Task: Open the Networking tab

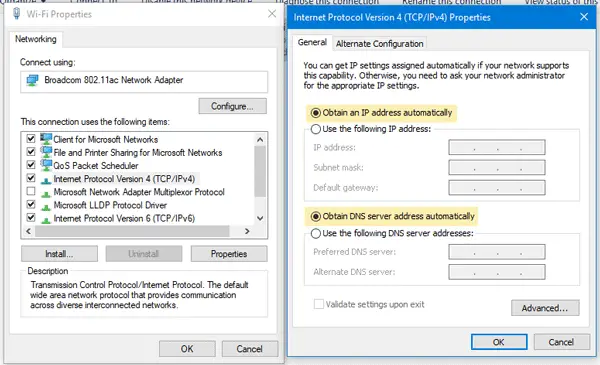Action: [36, 39]
